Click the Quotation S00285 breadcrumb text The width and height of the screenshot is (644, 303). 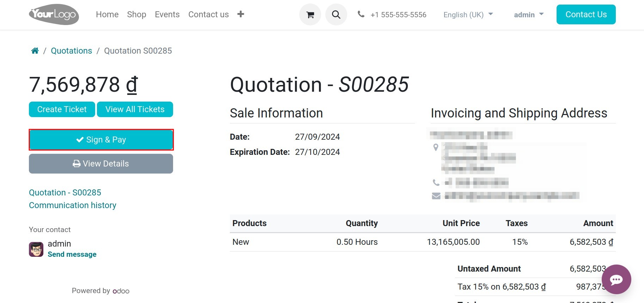[138, 51]
